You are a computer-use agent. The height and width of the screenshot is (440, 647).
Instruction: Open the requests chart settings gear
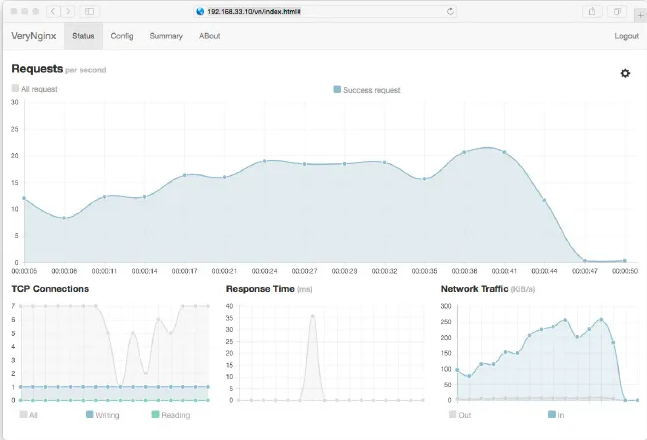click(625, 73)
